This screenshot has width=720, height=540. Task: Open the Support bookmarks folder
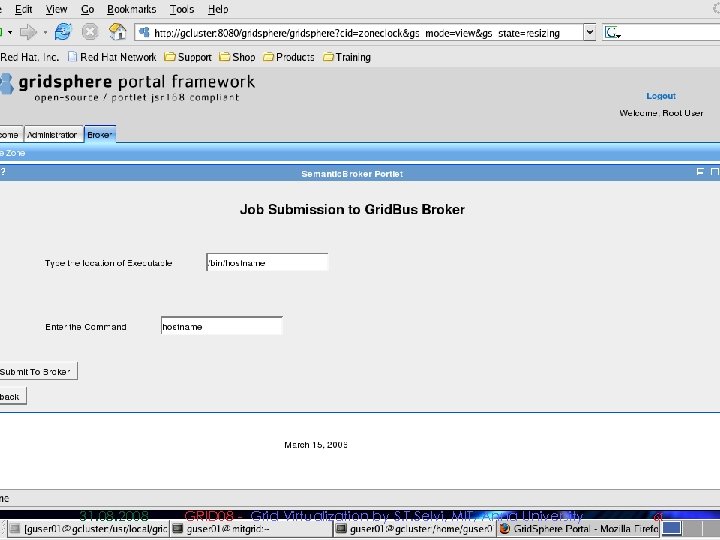188,57
